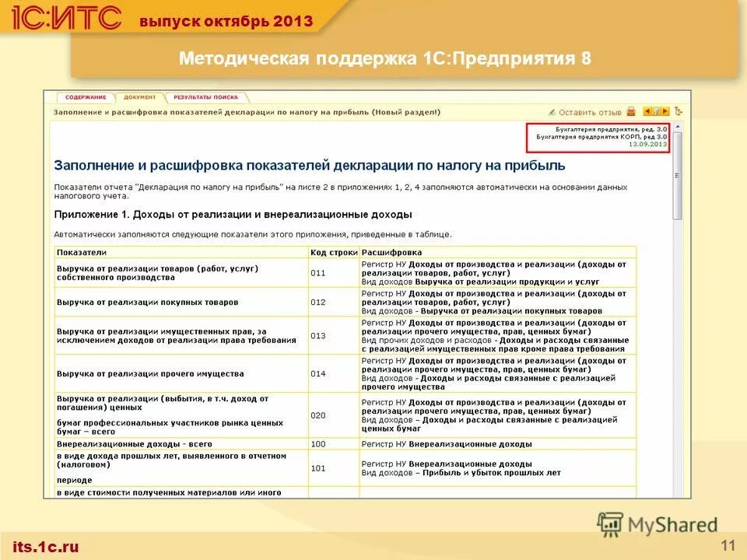Viewport: 747px width, 560px height.
Task: Click 'Бухгалтерия предприятия, ред. 3.0' text
Action: click(612, 129)
